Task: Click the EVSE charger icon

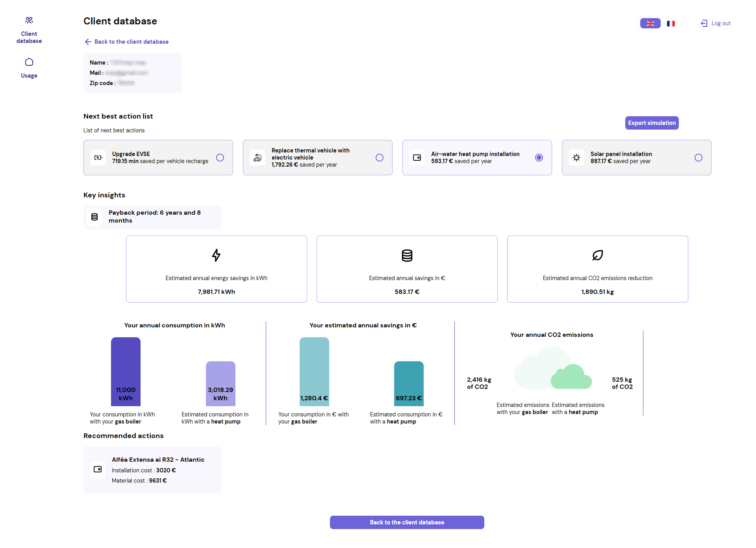Action: pos(98,158)
